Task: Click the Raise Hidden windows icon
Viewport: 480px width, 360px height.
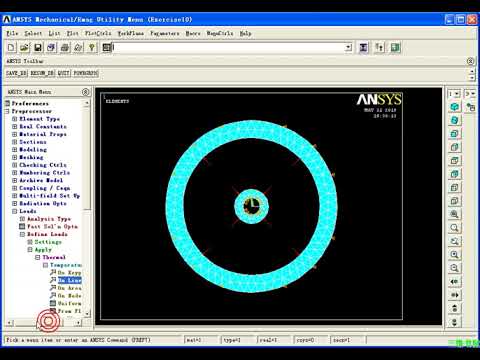Action: pos(363,47)
